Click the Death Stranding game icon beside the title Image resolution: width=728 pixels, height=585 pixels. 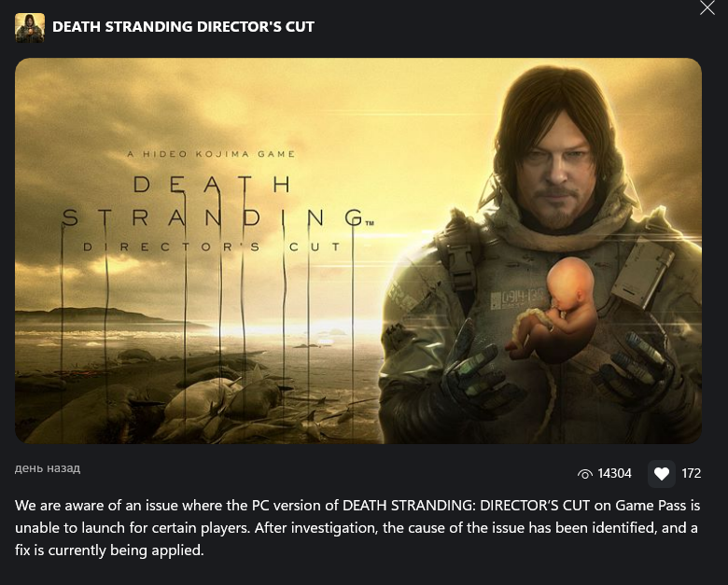tap(30, 27)
